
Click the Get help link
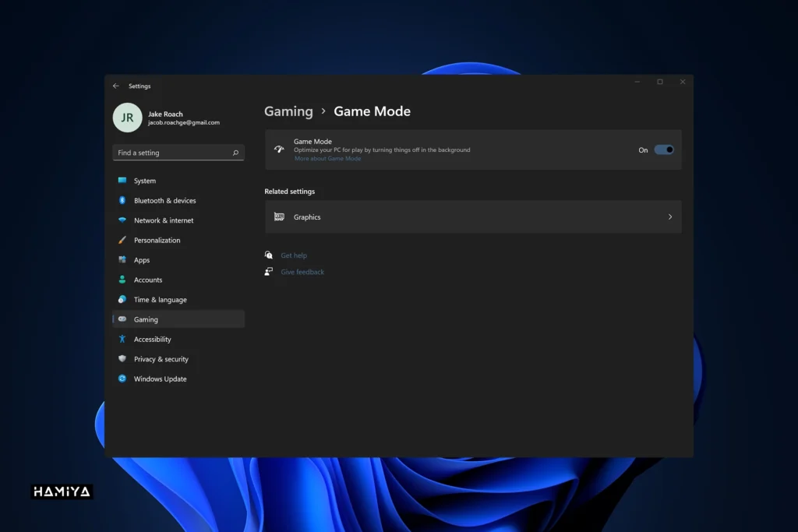(294, 255)
